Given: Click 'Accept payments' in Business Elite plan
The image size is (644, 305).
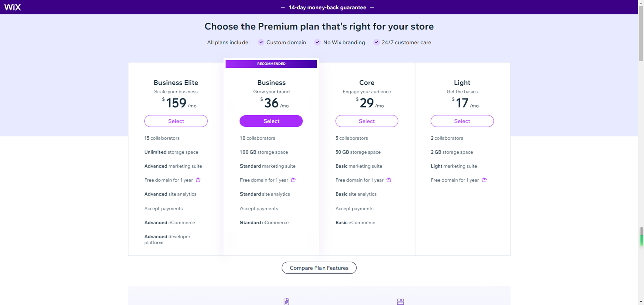Looking at the screenshot, I should pyautogui.click(x=164, y=209).
